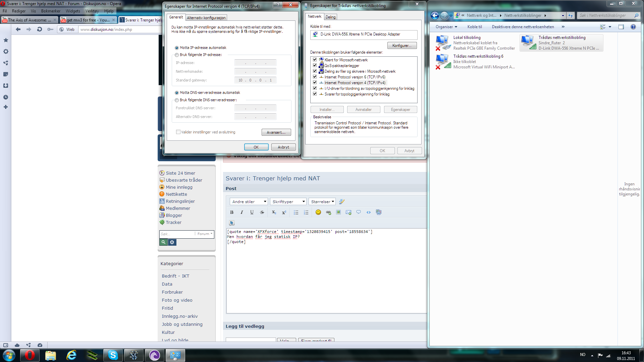Screen dimensions: 644x362
Task: Open view options dropdown arrow
Action: tap(610, 27)
